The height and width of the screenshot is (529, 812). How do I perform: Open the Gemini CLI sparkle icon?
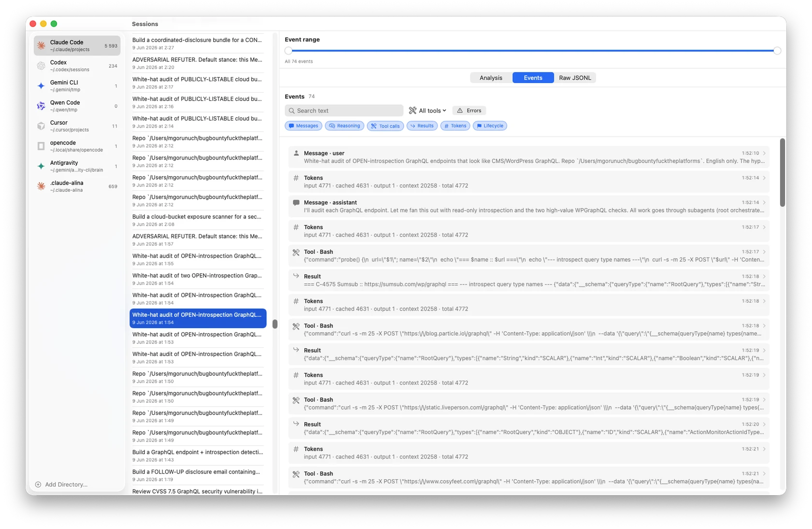point(41,86)
